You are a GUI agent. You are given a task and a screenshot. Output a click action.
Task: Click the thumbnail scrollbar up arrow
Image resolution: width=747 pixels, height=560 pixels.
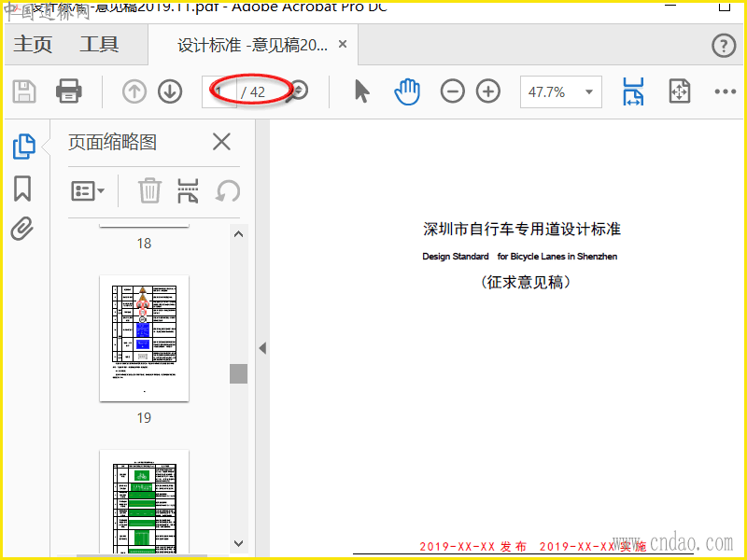pyautogui.click(x=239, y=234)
